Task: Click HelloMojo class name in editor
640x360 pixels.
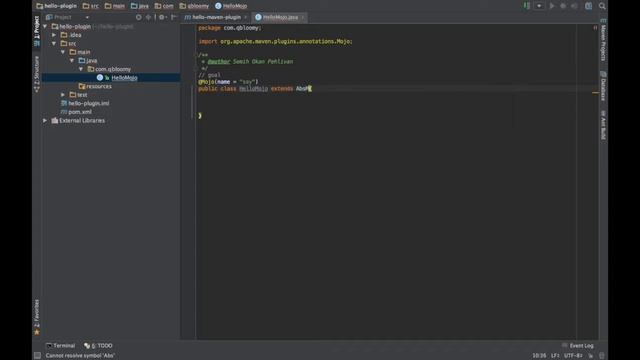Action: pos(253,89)
